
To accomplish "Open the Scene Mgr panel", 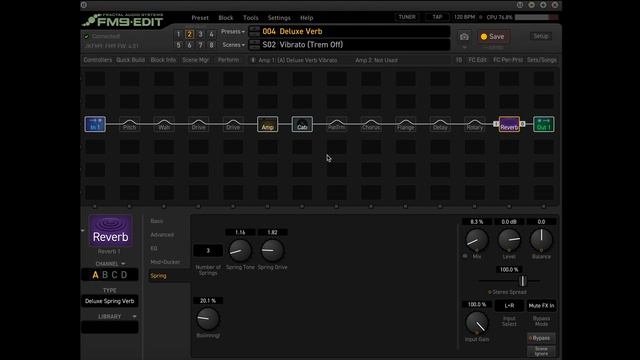I will pos(195,60).
